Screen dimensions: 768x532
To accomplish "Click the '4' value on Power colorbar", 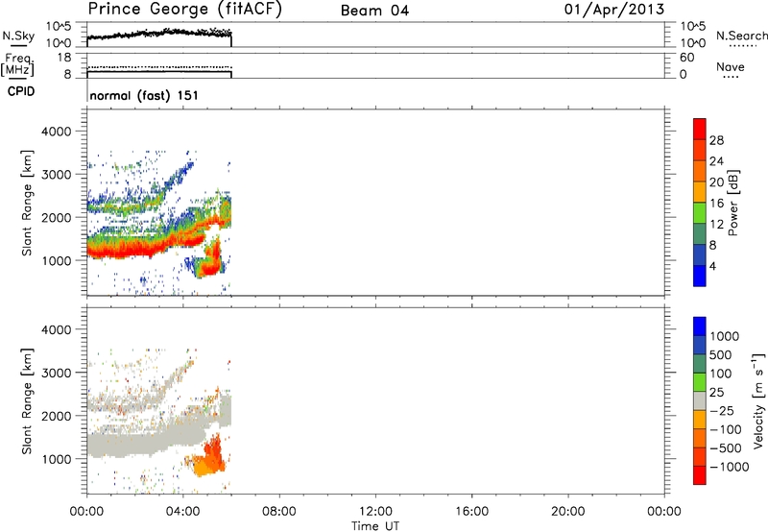I will pyautogui.click(x=712, y=266).
